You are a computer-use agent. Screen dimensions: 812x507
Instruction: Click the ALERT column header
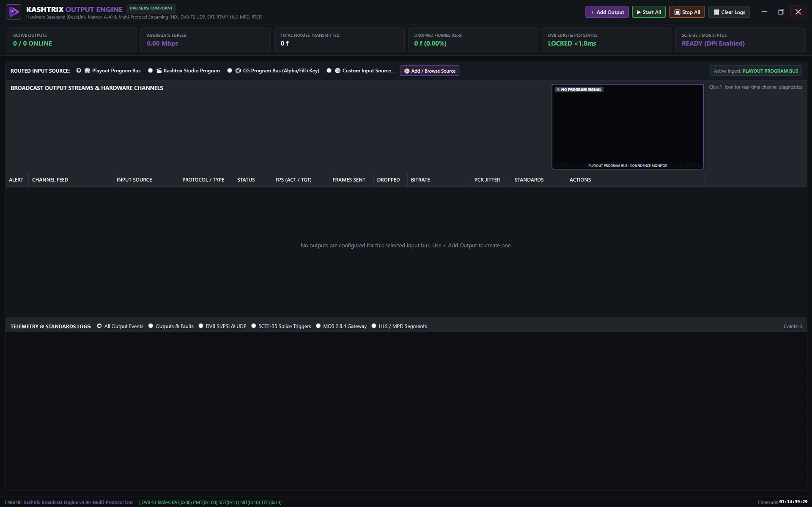16,180
